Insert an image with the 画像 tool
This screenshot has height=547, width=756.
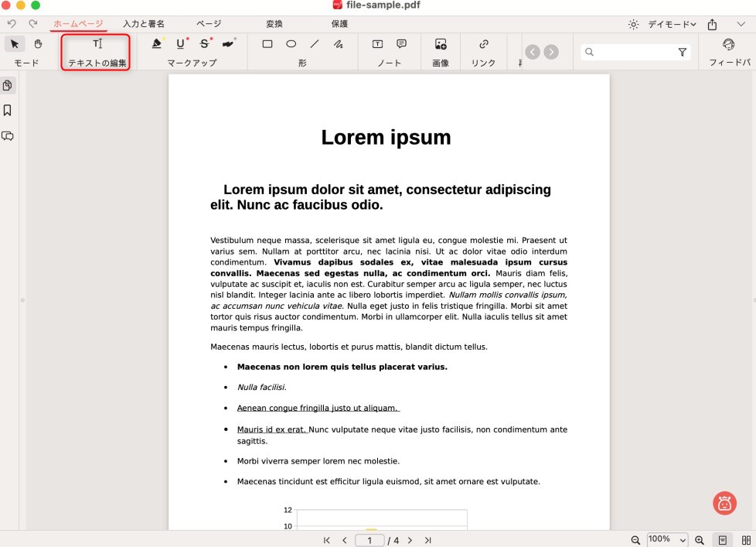coord(441,44)
